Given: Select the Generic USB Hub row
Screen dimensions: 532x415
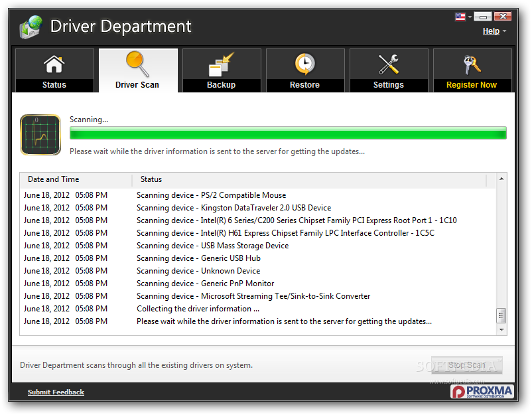Looking at the screenshot, I should [258, 258].
